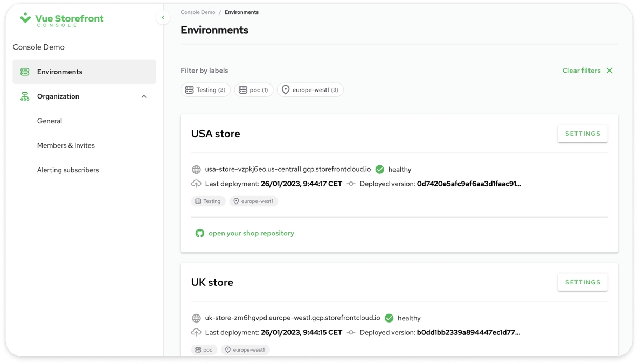Click the Environments server icon in sidebar
This screenshot has width=638, height=364.
click(25, 72)
